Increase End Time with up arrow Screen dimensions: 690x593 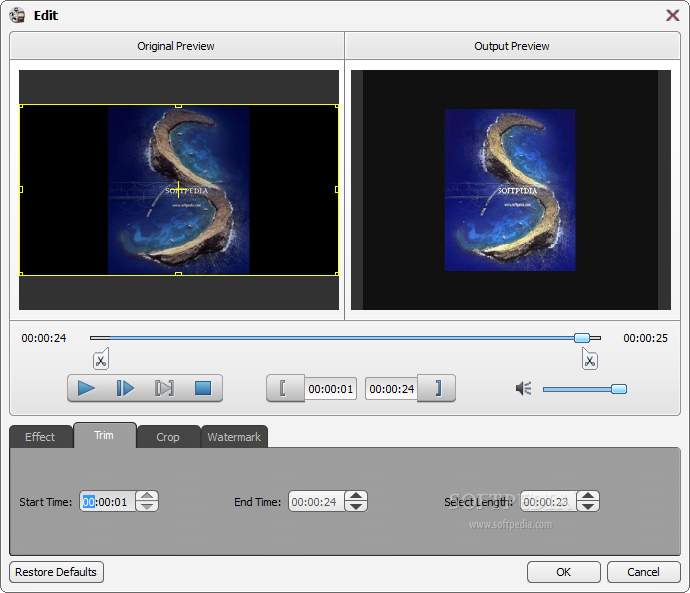[356, 496]
